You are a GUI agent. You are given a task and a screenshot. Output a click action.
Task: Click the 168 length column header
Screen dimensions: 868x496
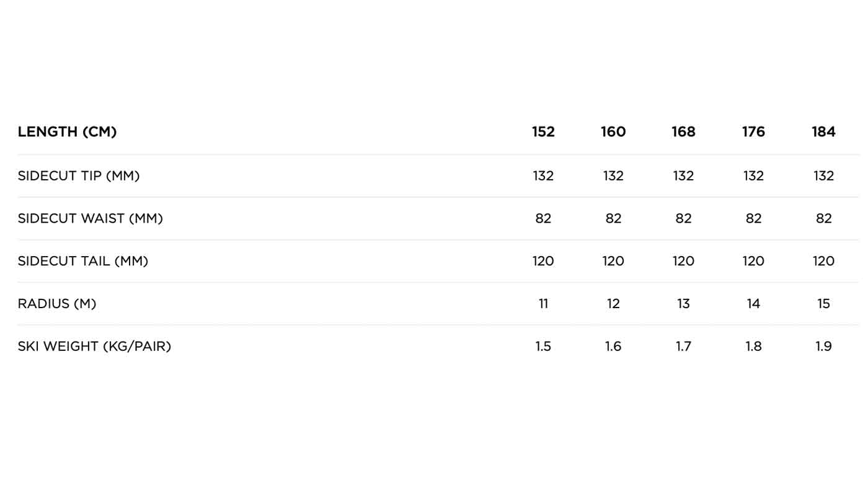pos(683,132)
